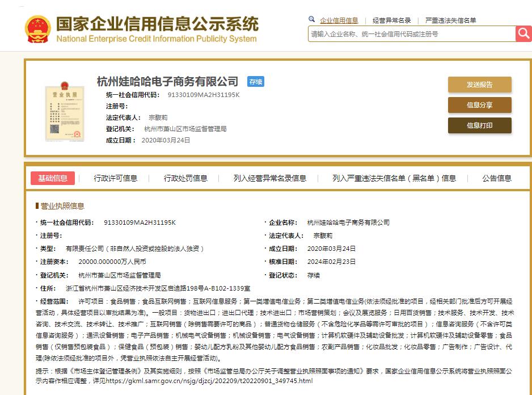The height and width of the screenshot is (395, 532).
Task: Select the 企业信用信息 search category
Action: pos(339,20)
